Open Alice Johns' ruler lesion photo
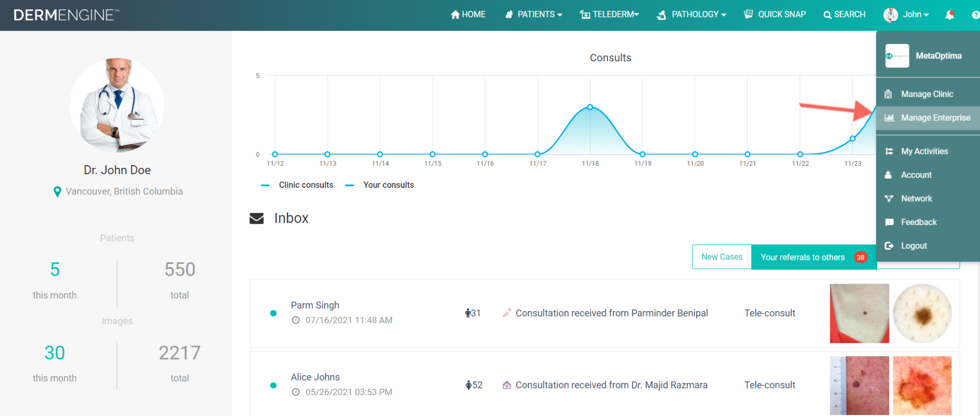 [859, 385]
